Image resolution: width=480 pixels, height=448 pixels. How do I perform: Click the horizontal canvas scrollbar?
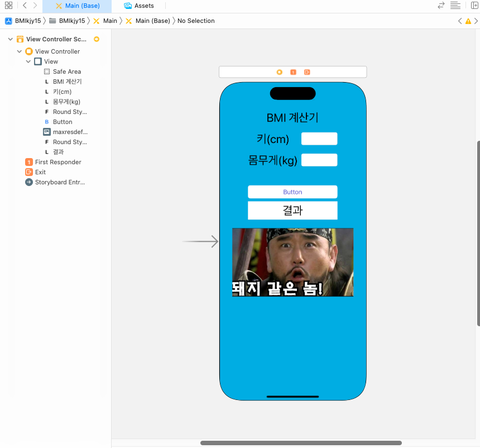coord(301,443)
